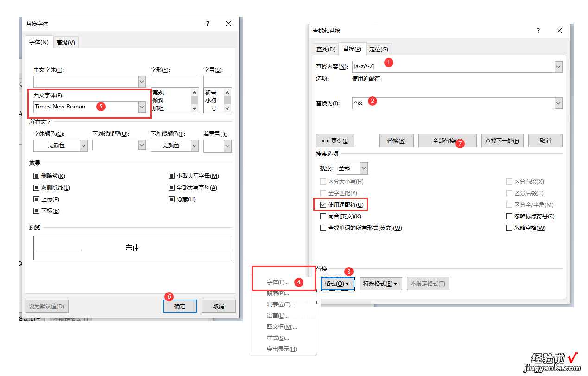588x376 pixels.
Task: Open the 下划线线型 dropdown
Action: click(142, 146)
